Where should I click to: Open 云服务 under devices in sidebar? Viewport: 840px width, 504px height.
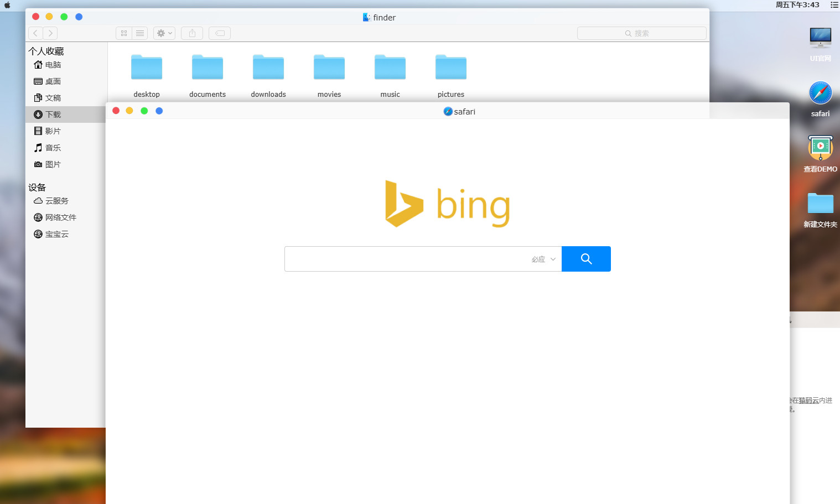point(56,201)
